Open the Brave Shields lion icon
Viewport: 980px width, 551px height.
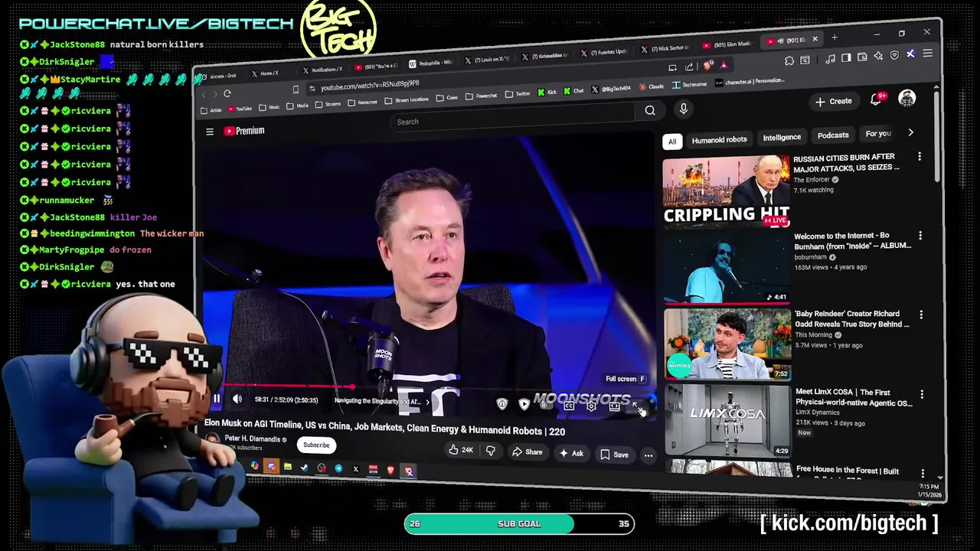[707, 65]
